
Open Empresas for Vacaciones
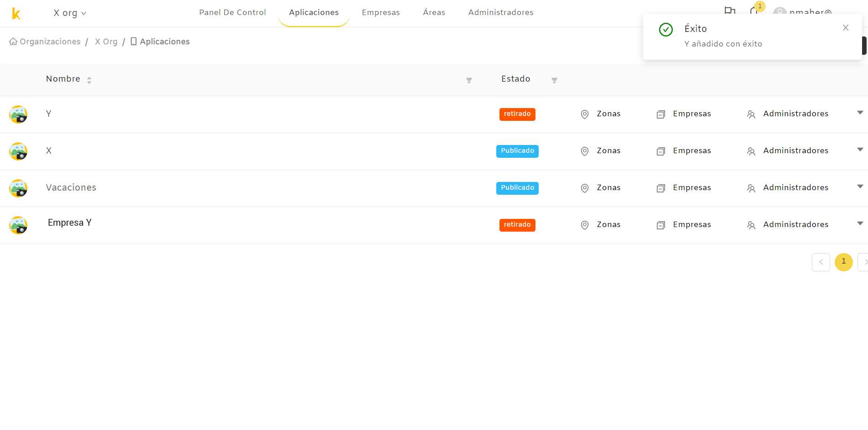tap(692, 187)
